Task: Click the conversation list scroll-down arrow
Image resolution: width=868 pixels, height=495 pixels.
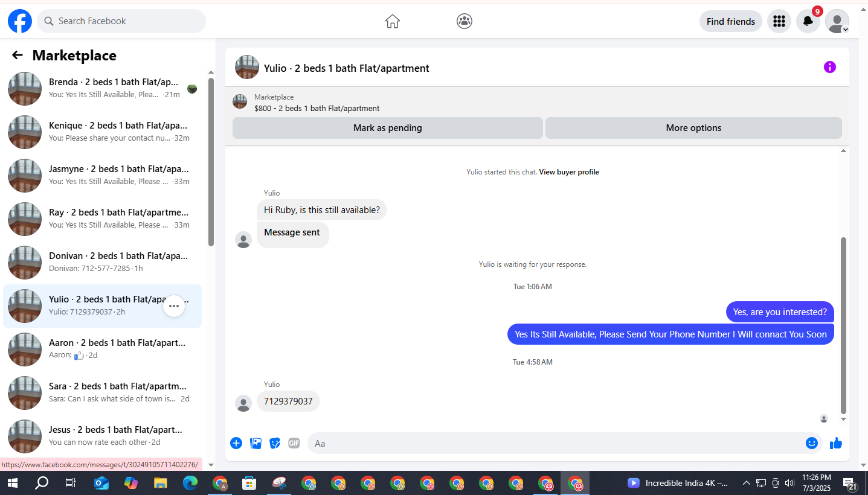Action: point(211,465)
